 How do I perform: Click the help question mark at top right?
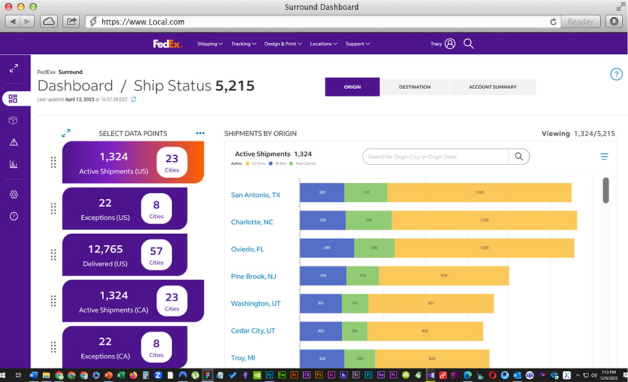point(616,74)
